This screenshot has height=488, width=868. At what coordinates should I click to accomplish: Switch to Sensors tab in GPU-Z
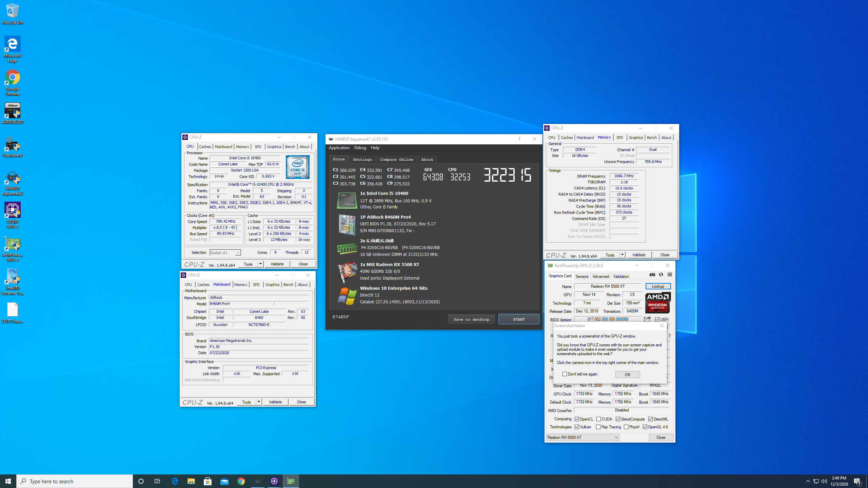pyautogui.click(x=582, y=277)
